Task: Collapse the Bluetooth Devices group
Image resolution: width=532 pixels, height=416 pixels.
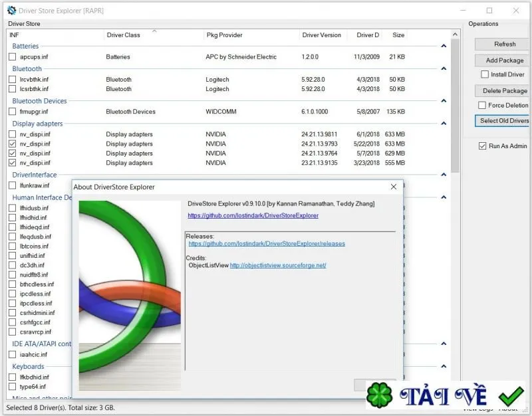Action: pyautogui.click(x=444, y=101)
